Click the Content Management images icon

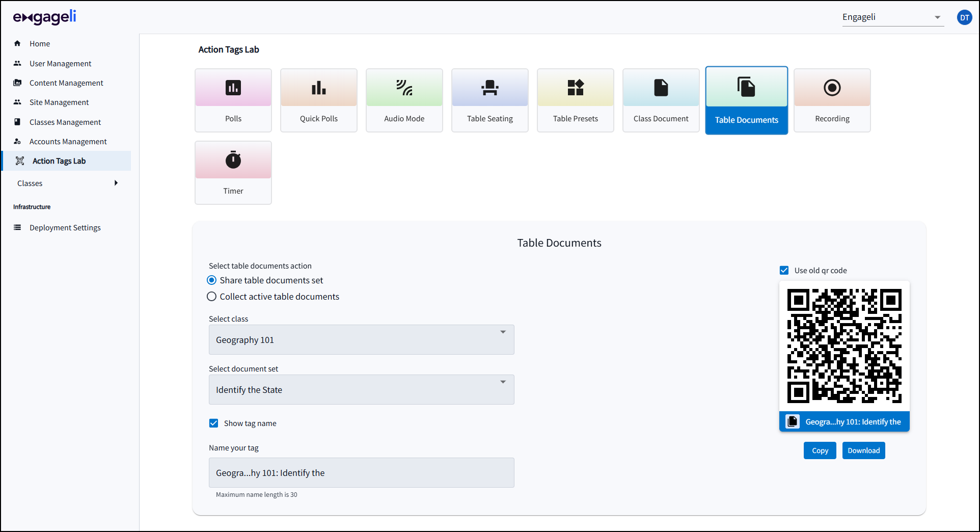click(x=17, y=83)
